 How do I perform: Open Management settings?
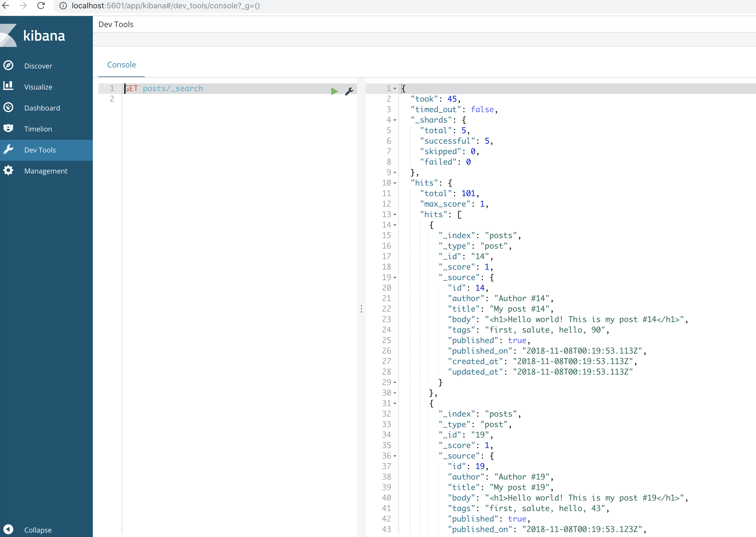coord(46,171)
